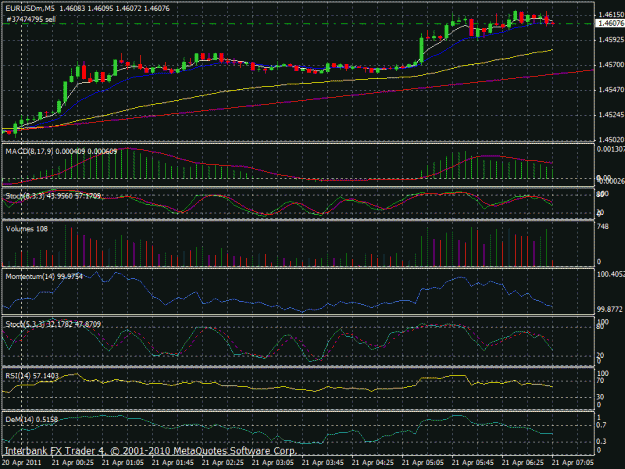Click the current price marker 1.46076
625x469 pixels.
click(611, 24)
